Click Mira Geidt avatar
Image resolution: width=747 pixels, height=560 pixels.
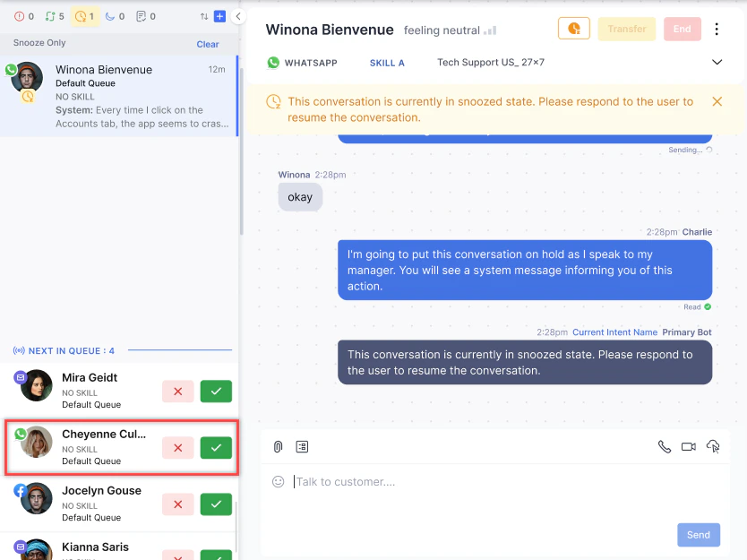click(x=36, y=385)
